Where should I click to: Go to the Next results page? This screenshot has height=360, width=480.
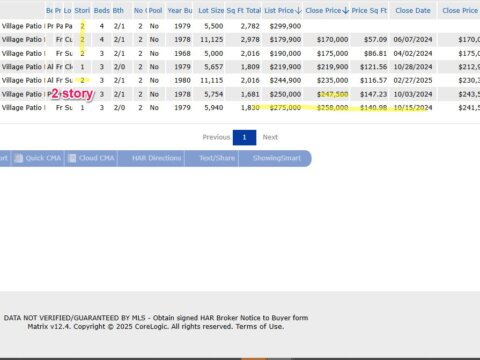270,137
